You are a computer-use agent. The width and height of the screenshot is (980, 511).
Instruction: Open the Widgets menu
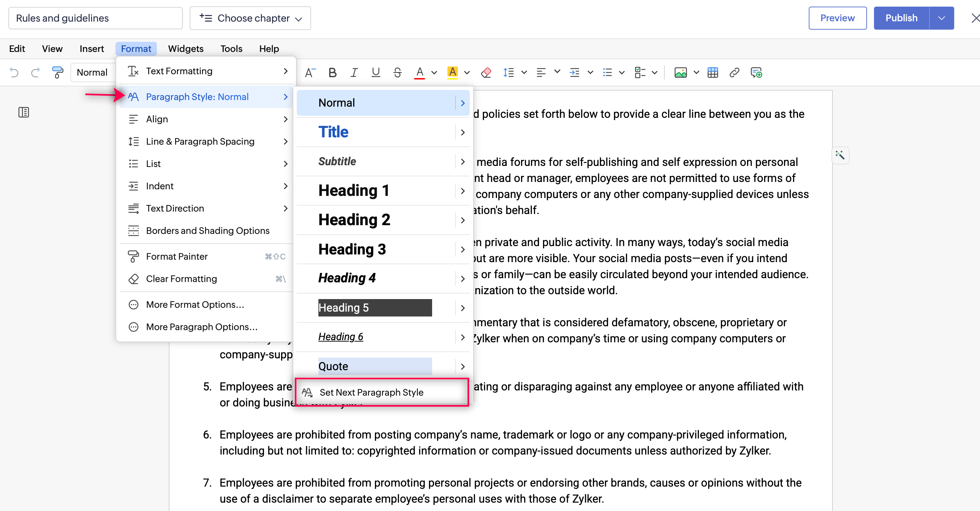pyautogui.click(x=186, y=49)
